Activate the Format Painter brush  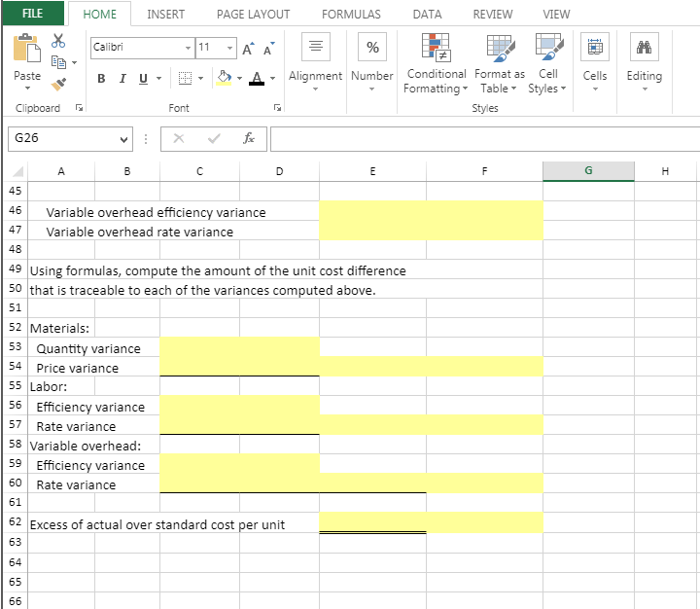58,84
